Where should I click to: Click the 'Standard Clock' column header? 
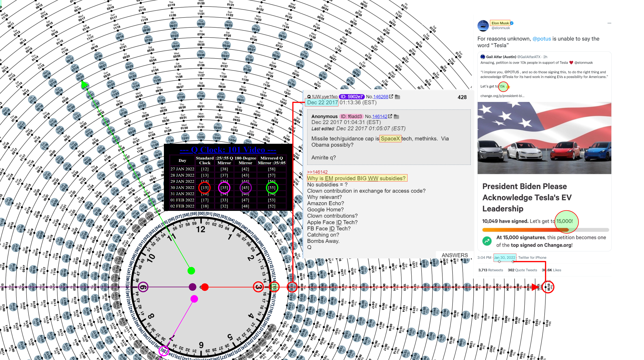[204, 160]
